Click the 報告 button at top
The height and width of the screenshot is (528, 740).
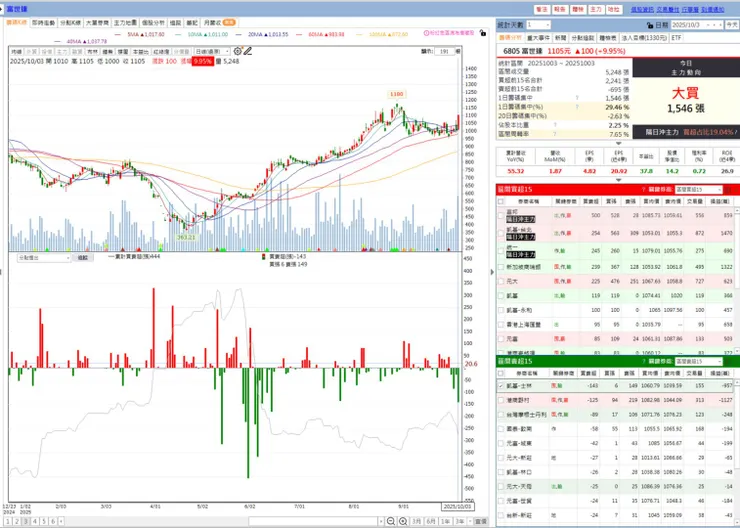560,9
